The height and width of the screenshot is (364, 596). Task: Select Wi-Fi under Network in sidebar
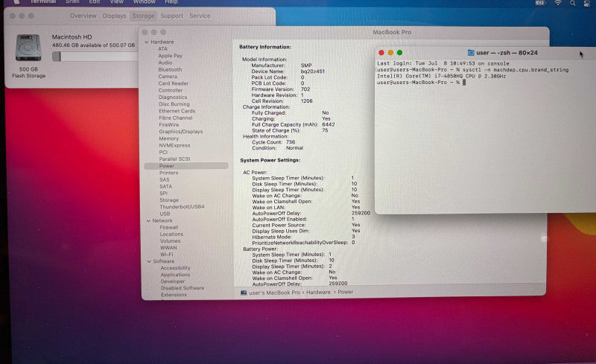[166, 254]
